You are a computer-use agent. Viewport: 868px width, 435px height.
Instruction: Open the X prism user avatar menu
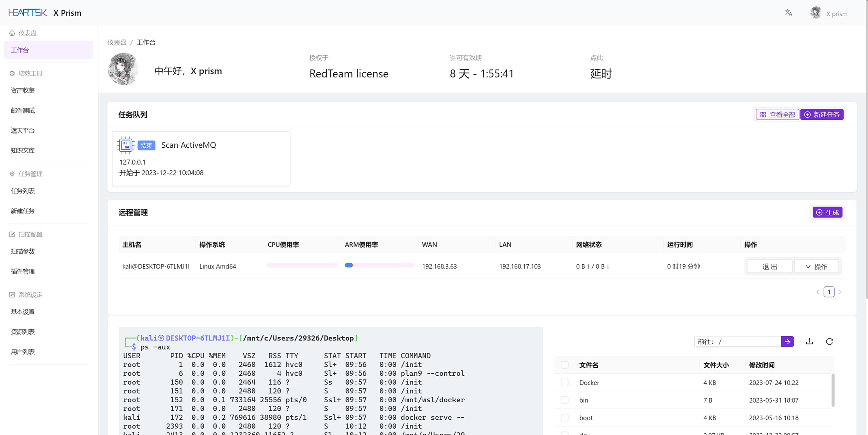click(816, 13)
